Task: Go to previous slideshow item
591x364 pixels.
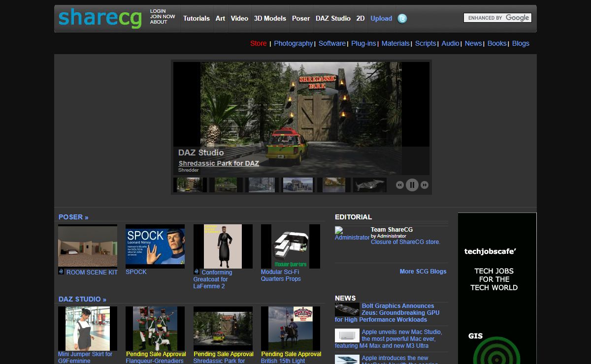Action: [x=400, y=185]
